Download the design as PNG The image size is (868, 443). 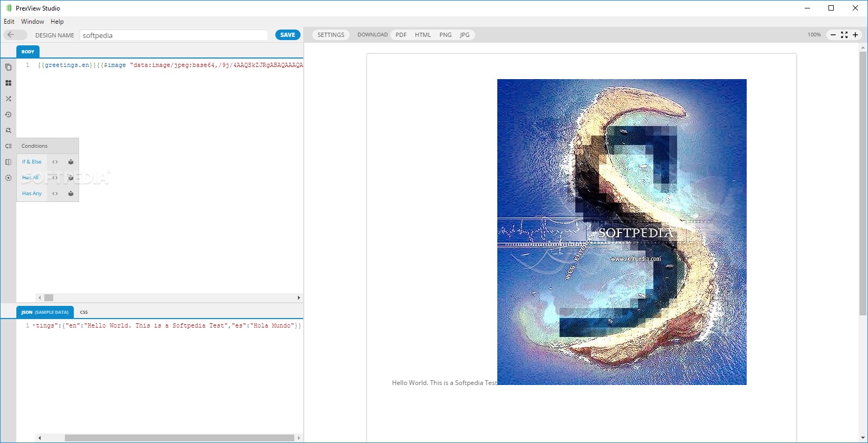tap(446, 35)
